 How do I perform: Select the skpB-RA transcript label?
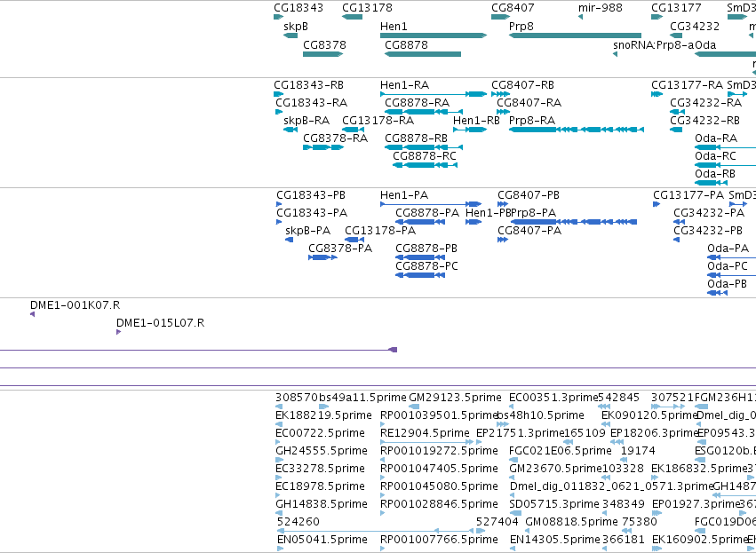point(306,121)
